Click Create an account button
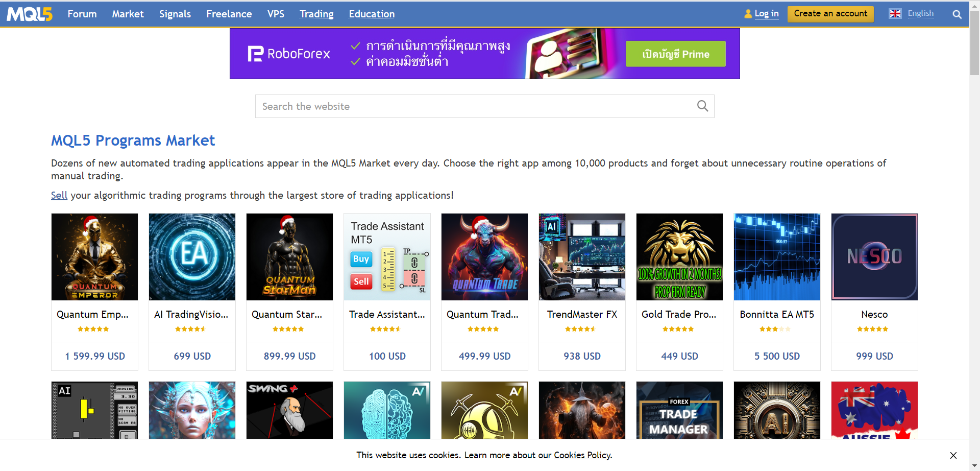 pyautogui.click(x=830, y=14)
